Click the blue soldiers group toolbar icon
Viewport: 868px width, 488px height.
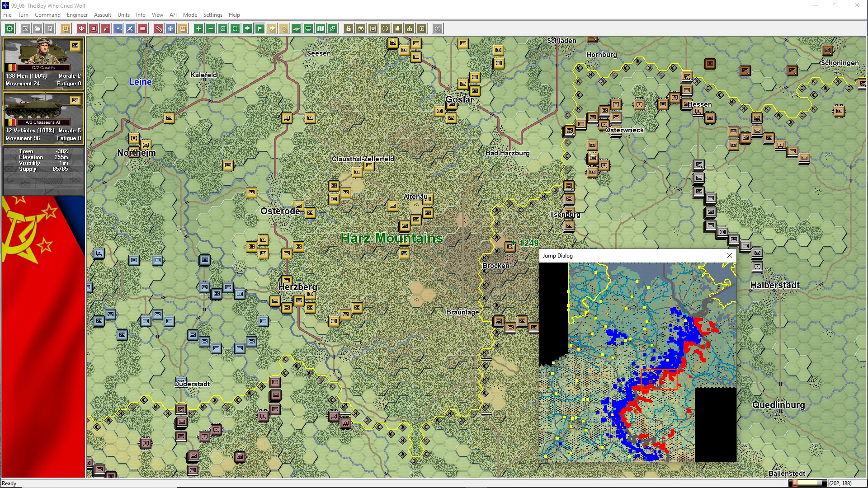[x=170, y=29]
